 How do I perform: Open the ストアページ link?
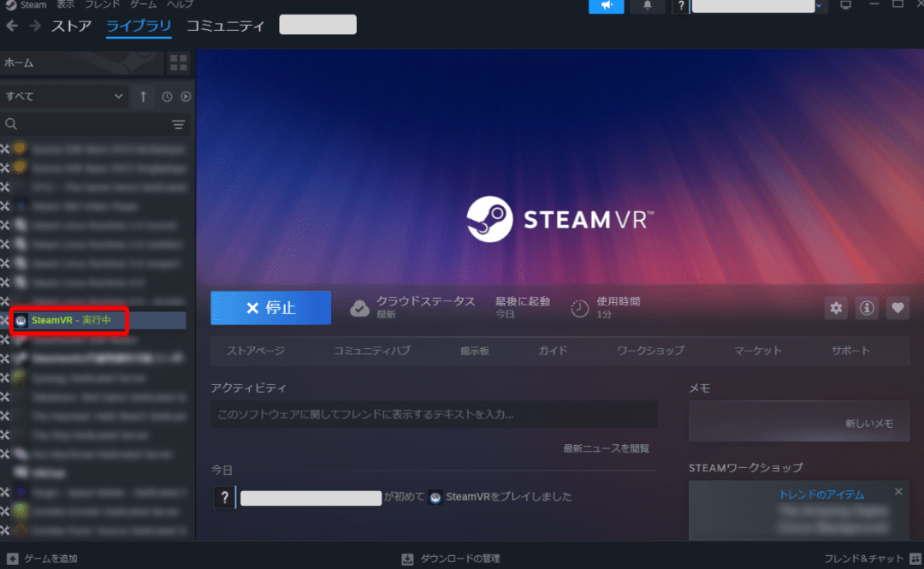tap(256, 351)
